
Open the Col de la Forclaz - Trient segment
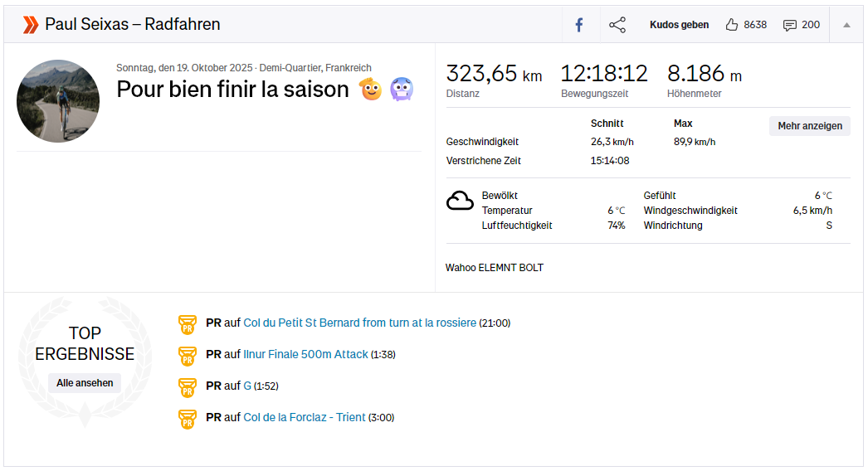(x=304, y=417)
